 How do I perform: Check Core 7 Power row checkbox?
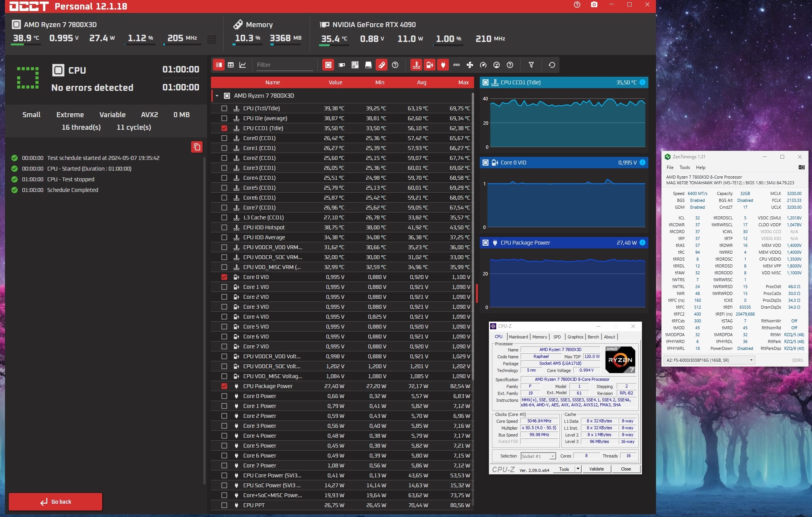point(224,465)
